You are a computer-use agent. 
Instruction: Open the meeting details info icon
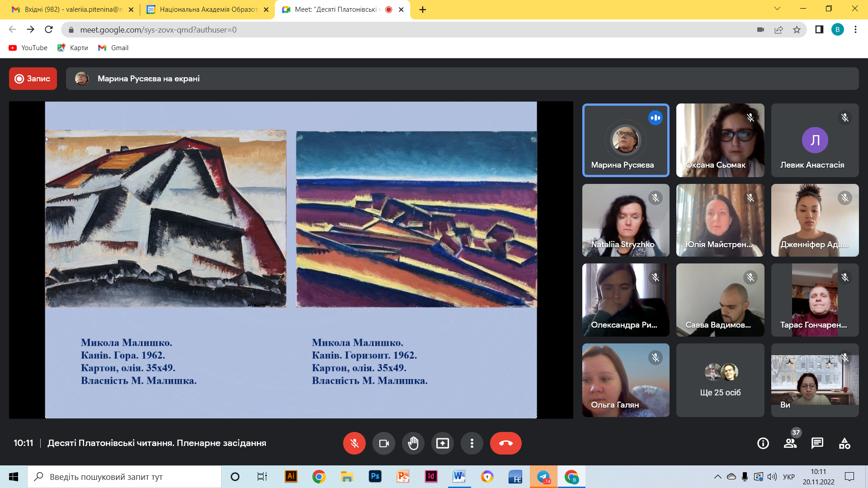[763, 443]
